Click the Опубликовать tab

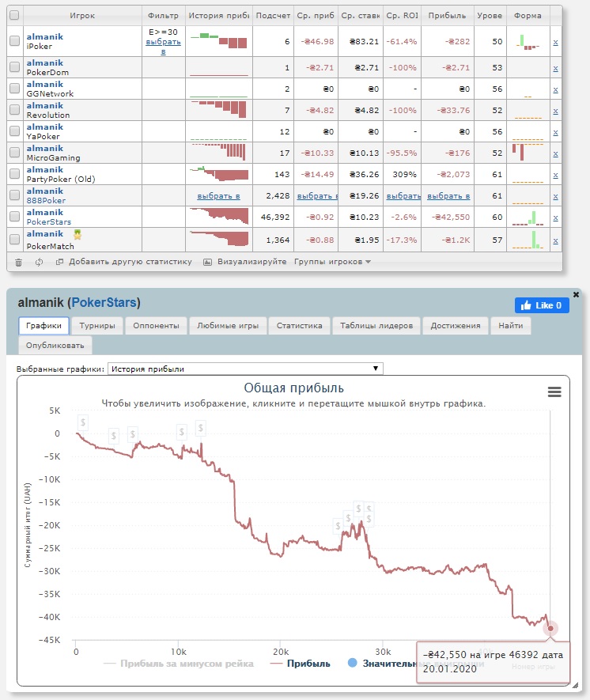tap(55, 345)
